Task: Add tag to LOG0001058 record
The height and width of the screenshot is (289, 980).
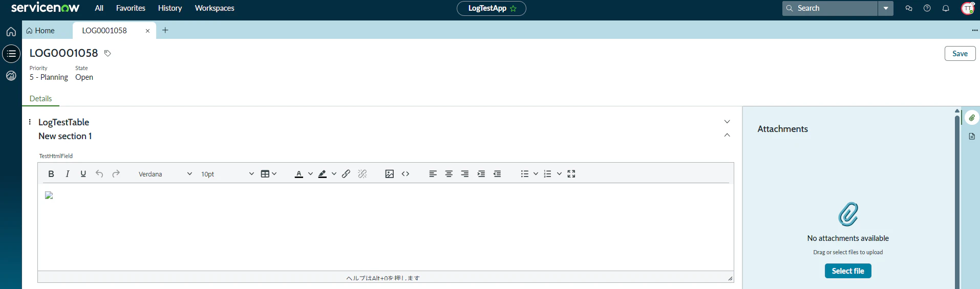Action: [x=108, y=53]
